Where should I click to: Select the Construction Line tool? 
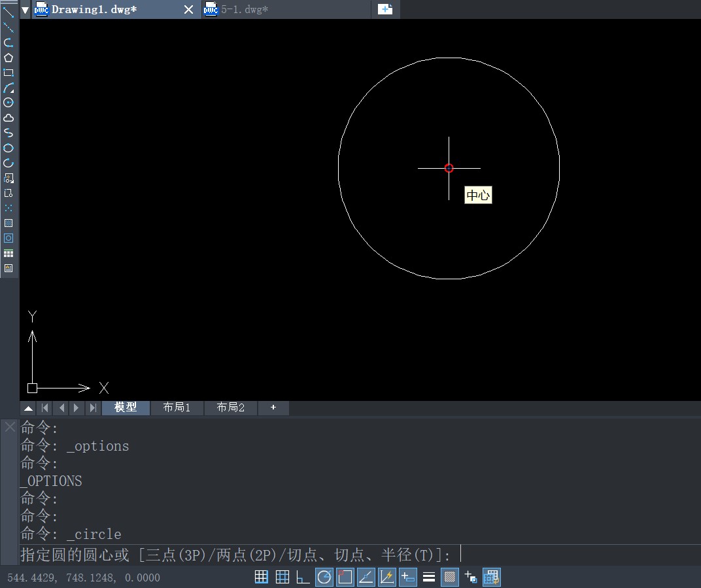9,27
